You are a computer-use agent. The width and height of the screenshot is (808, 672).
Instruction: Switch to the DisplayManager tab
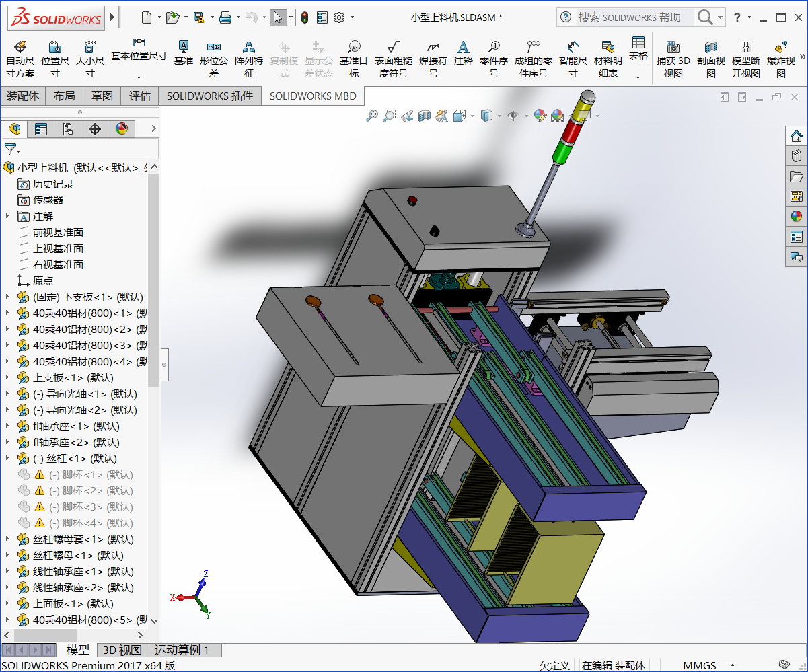pyautogui.click(x=122, y=128)
